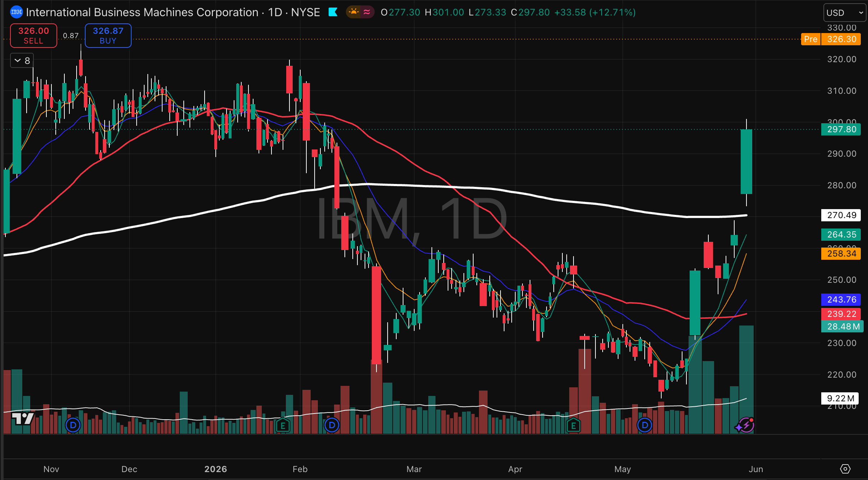Click the high value H301.00
The height and width of the screenshot is (480, 868).
[x=444, y=12]
